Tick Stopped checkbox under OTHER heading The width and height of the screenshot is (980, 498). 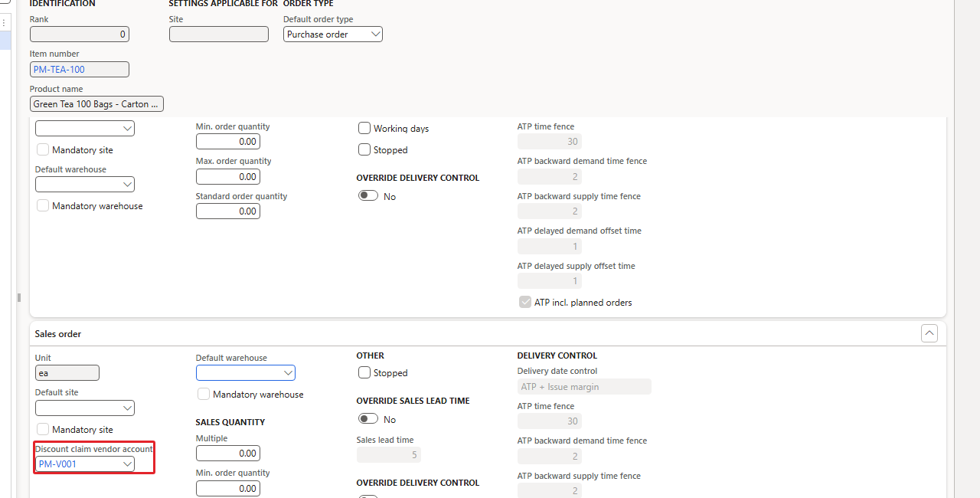[364, 372]
